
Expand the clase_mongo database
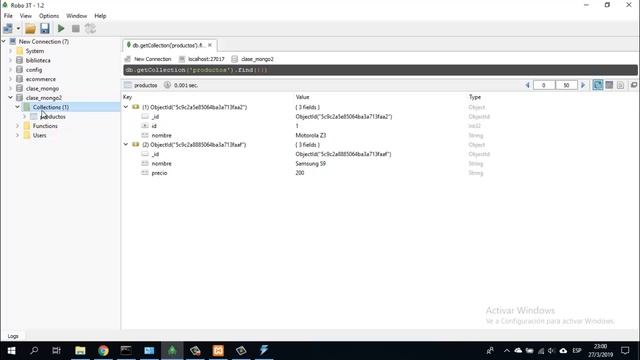11,89
